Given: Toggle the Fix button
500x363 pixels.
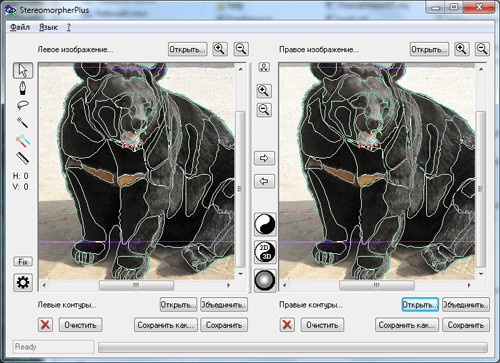Looking at the screenshot, I should point(23,262).
